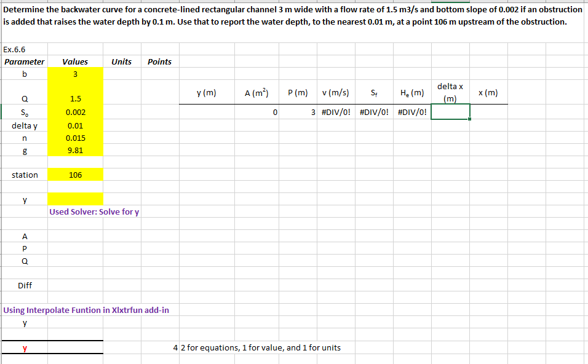Click the P (m) cell showing 3
588x364 pixels.
coord(298,112)
